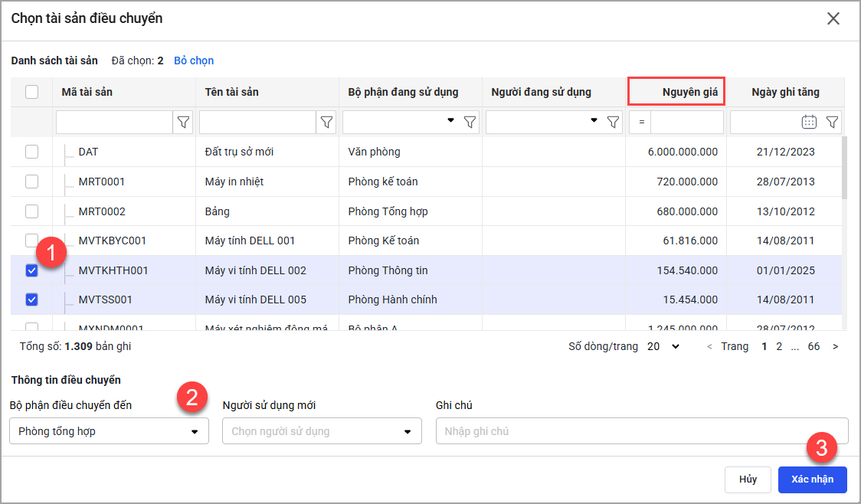
Task: Check the box for asset DAT
Action: coord(31,152)
